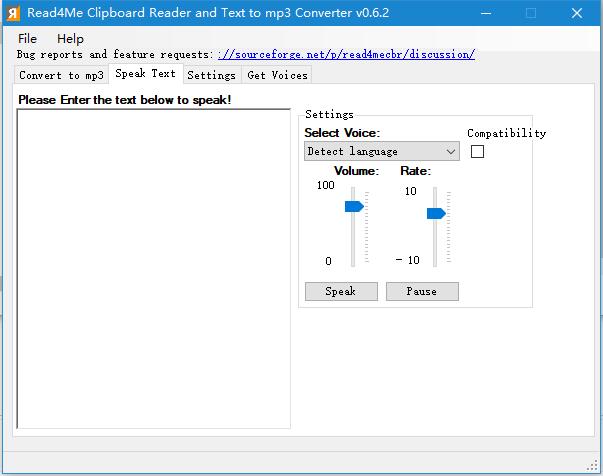
Task: Close the Read4Me window
Action: [x=576, y=13]
